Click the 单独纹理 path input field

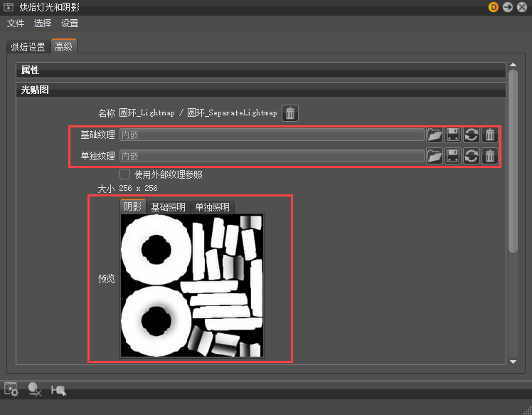click(272, 156)
